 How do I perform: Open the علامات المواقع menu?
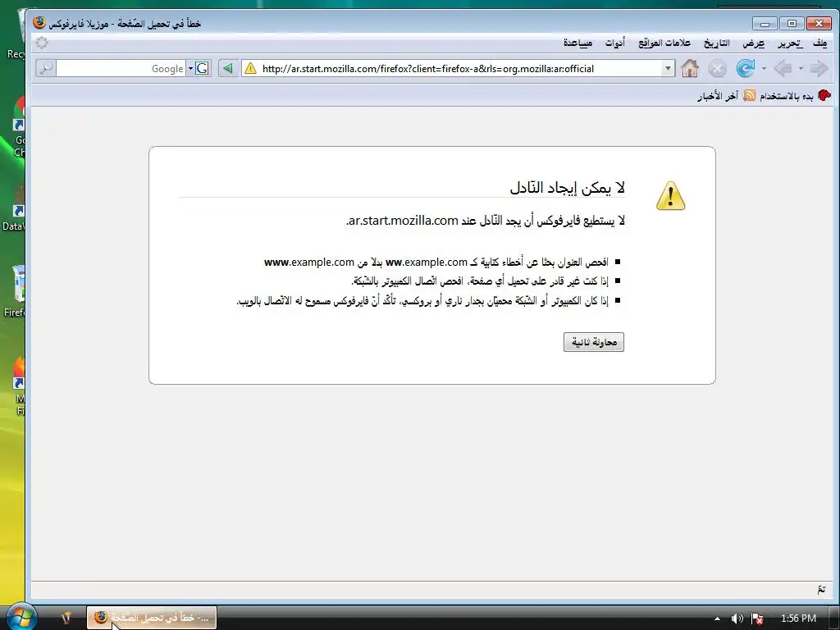click(664, 43)
